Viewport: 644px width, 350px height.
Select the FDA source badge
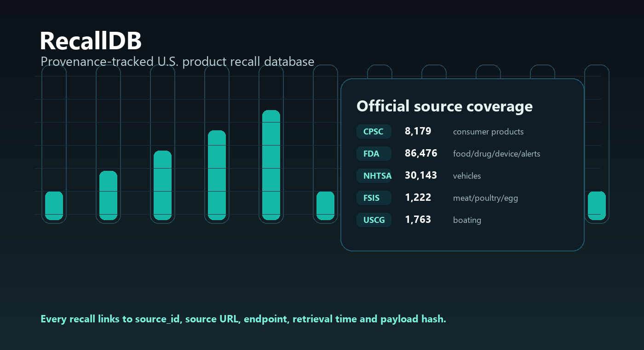tap(374, 153)
